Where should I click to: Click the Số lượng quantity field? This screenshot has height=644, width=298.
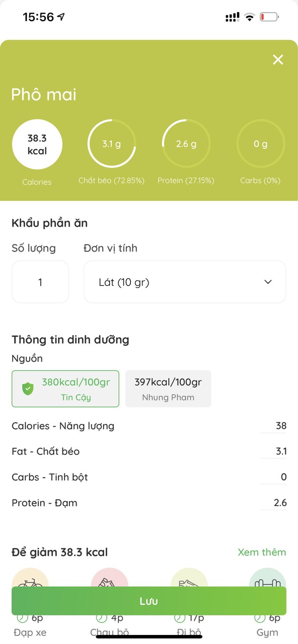[x=40, y=282]
